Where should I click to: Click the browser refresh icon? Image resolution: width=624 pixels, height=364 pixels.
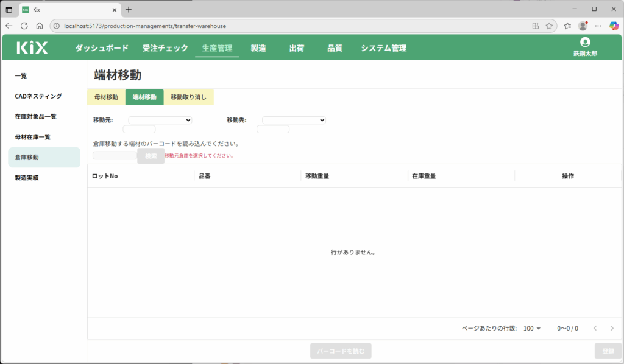click(24, 26)
